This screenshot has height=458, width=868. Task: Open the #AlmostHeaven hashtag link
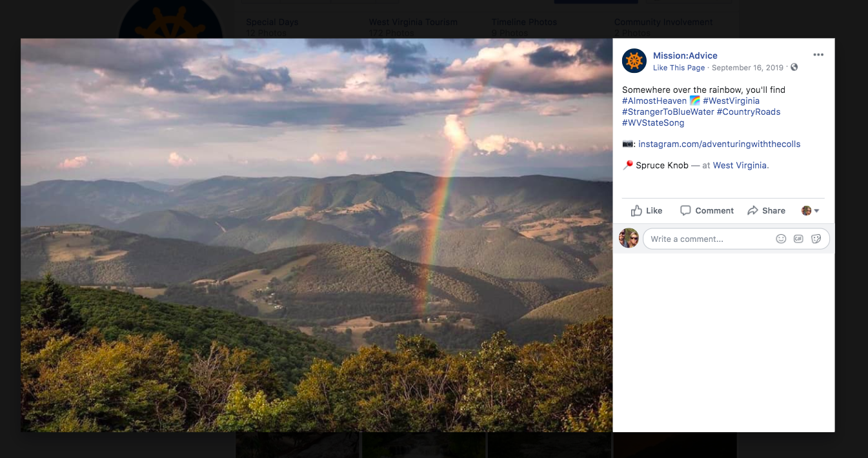[654, 101]
